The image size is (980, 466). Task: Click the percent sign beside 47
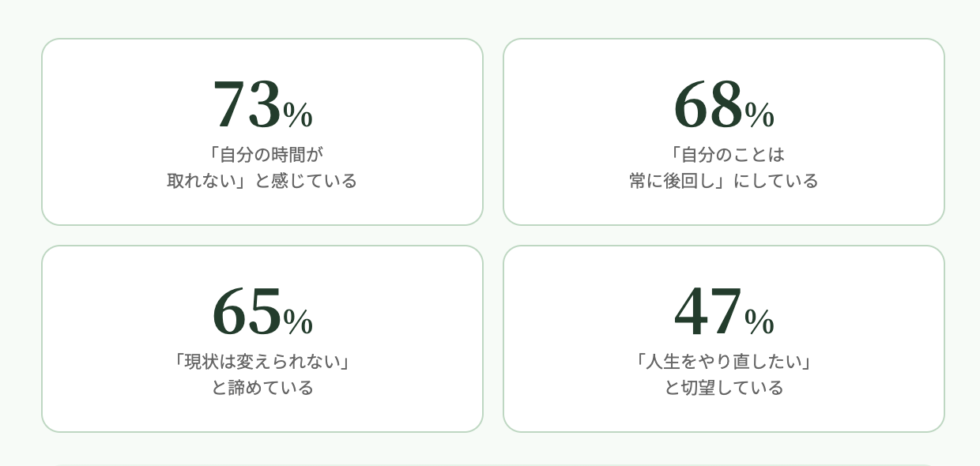[759, 322]
